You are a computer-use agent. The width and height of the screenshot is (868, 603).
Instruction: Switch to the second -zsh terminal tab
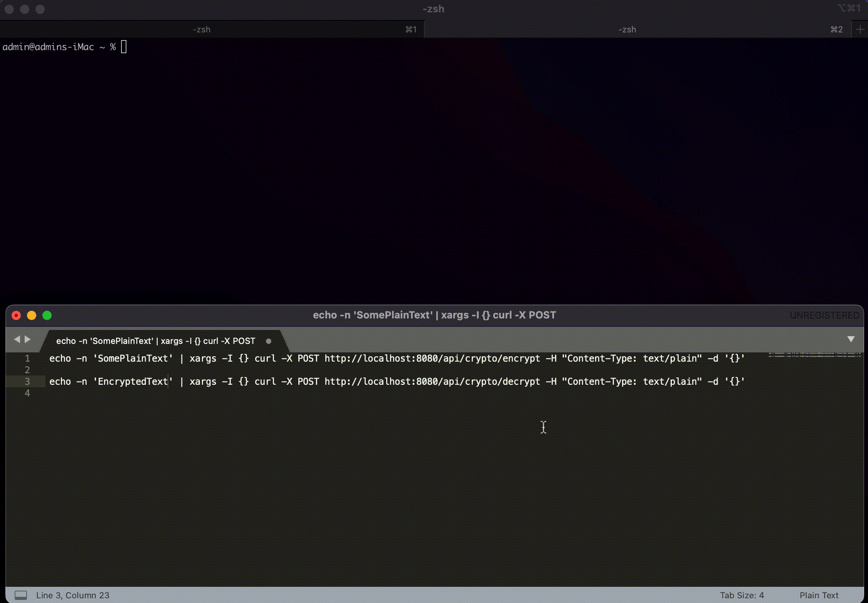pyautogui.click(x=627, y=29)
